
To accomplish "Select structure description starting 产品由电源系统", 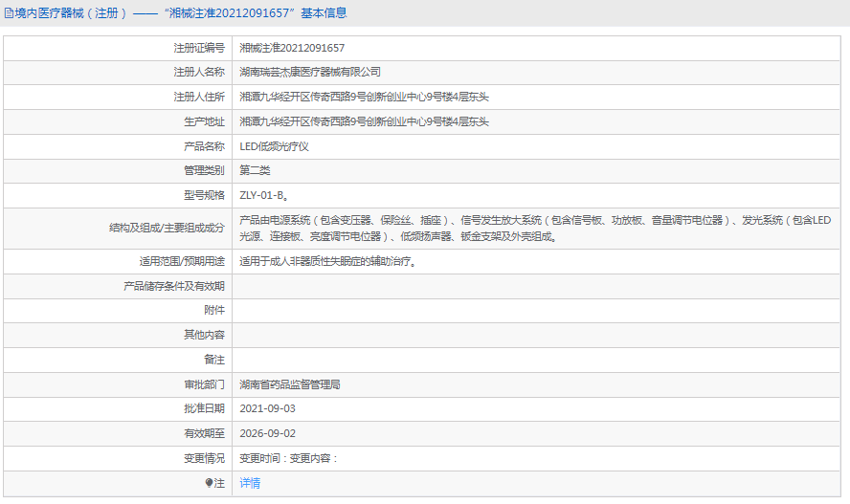I will point(535,229).
